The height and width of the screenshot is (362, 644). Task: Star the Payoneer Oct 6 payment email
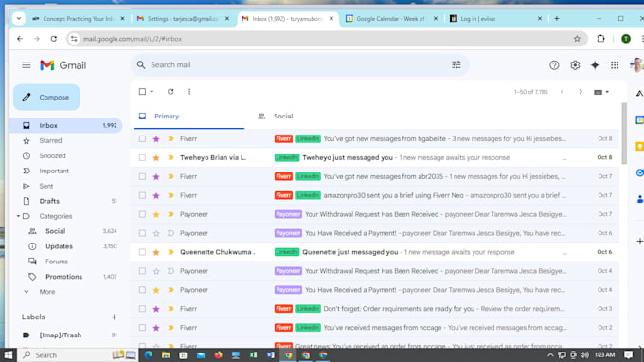pyautogui.click(x=156, y=233)
